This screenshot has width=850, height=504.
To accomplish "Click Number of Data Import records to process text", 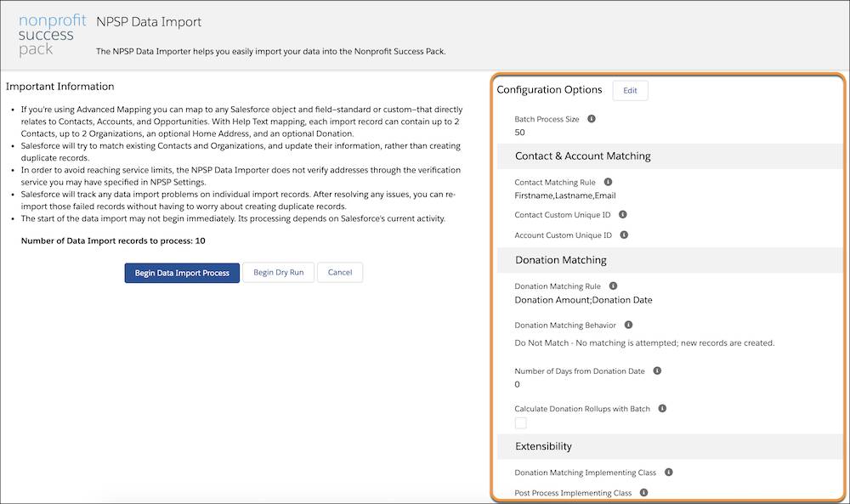I will click(113, 241).
